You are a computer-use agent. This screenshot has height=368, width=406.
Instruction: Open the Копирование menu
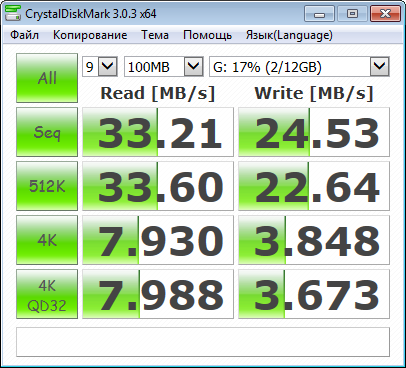(90, 35)
